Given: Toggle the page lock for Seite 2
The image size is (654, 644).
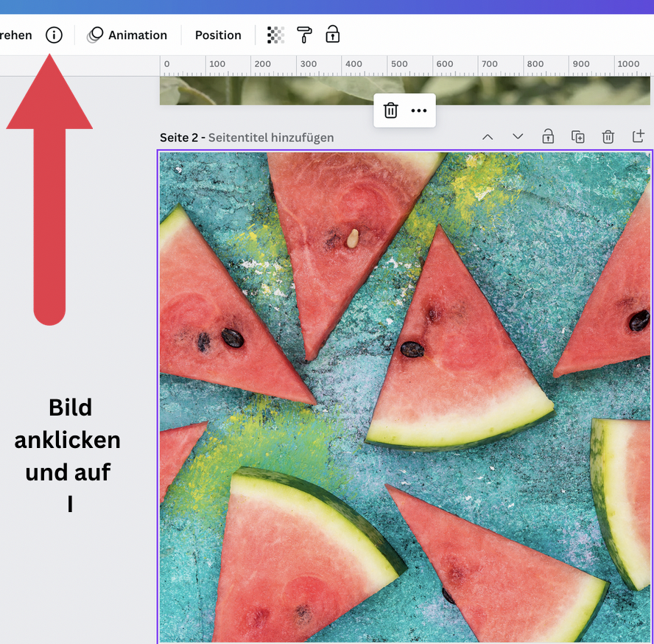Looking at the screenshot, I should pyautogui.click(x=548, y=137).
